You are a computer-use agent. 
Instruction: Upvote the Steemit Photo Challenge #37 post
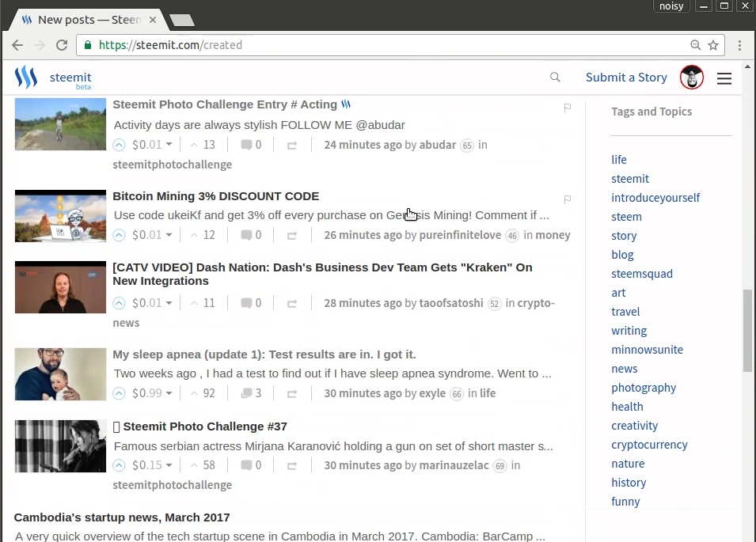tap(119, 465)
